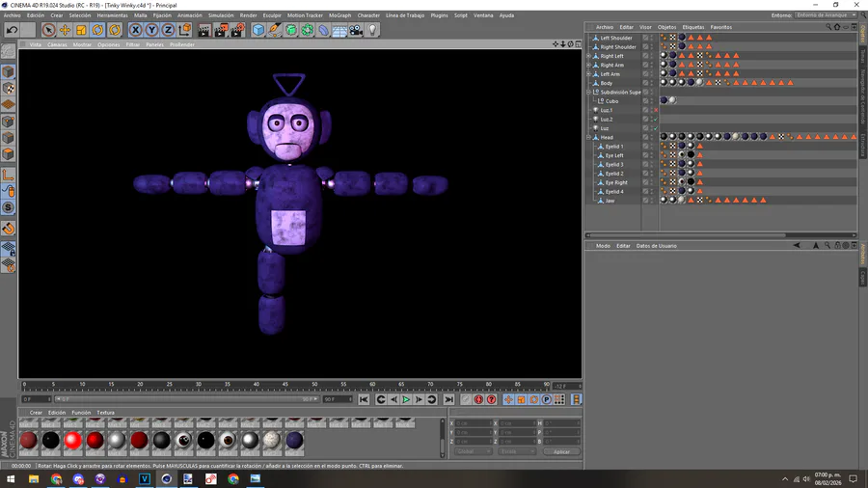
Task: Toggle layer box for Jaw object
Action: (645, 201)
